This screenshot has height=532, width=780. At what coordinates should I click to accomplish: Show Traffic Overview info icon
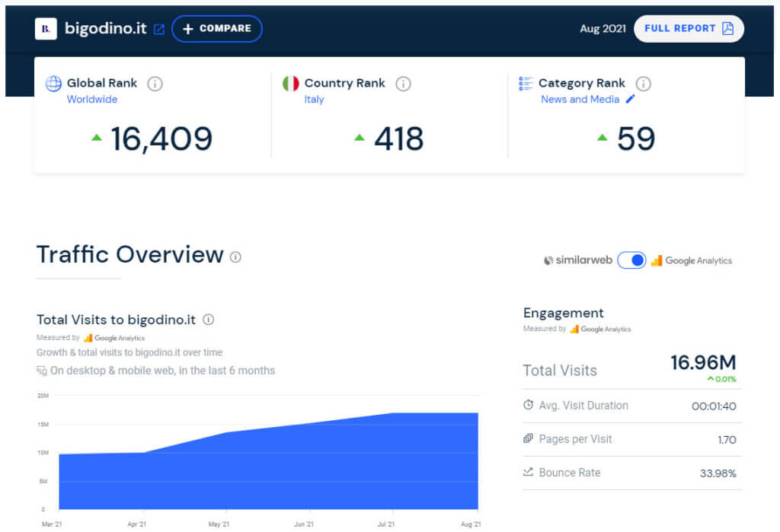[235, 257]
